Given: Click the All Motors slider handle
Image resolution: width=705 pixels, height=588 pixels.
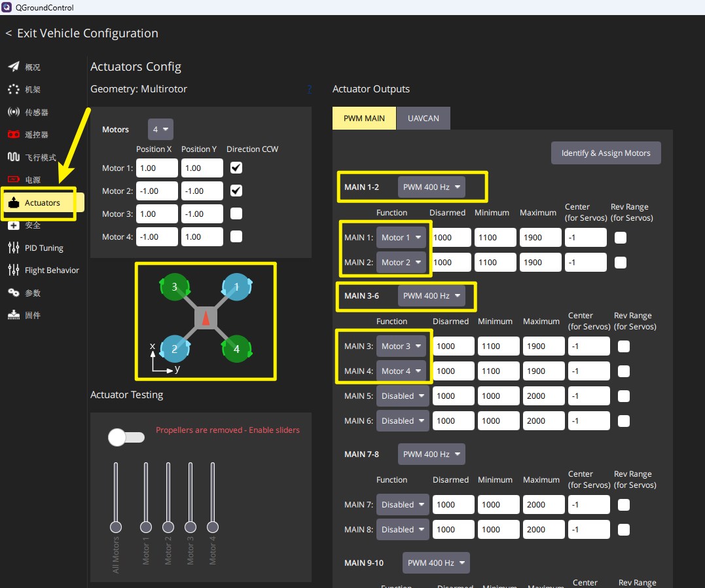Looking at the screenshot, I should (x=116, y=527).
